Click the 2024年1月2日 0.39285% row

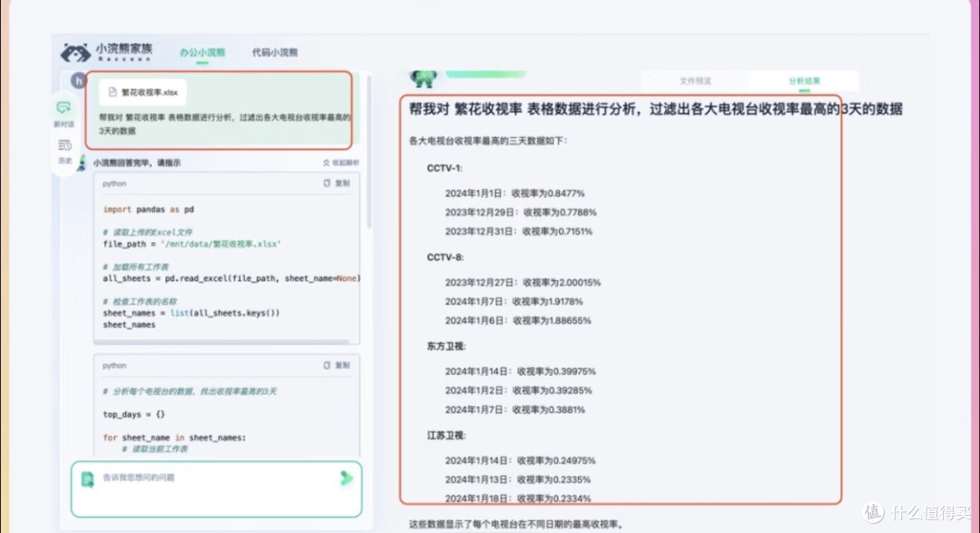coord(518,390)
